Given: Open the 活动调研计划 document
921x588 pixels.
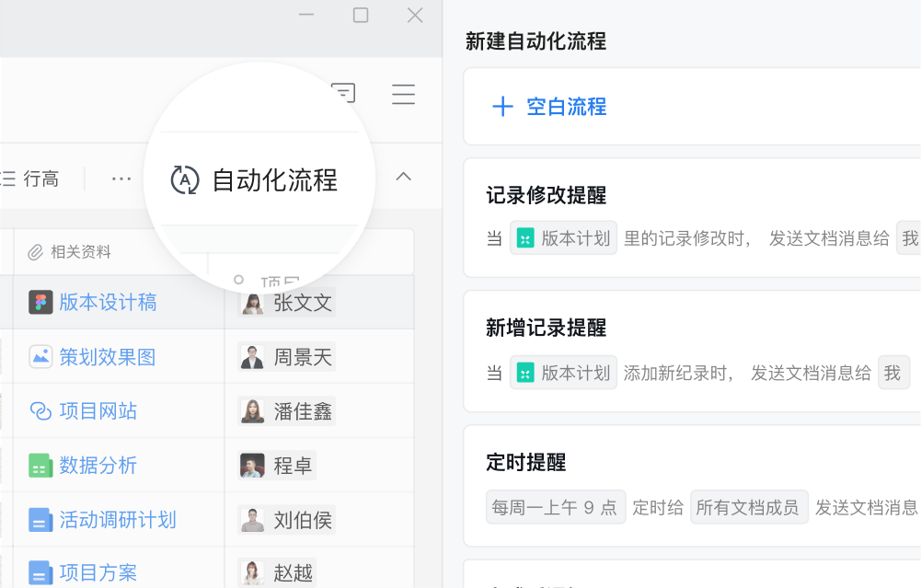Looking at the screenshot, I should click(117, 520).
